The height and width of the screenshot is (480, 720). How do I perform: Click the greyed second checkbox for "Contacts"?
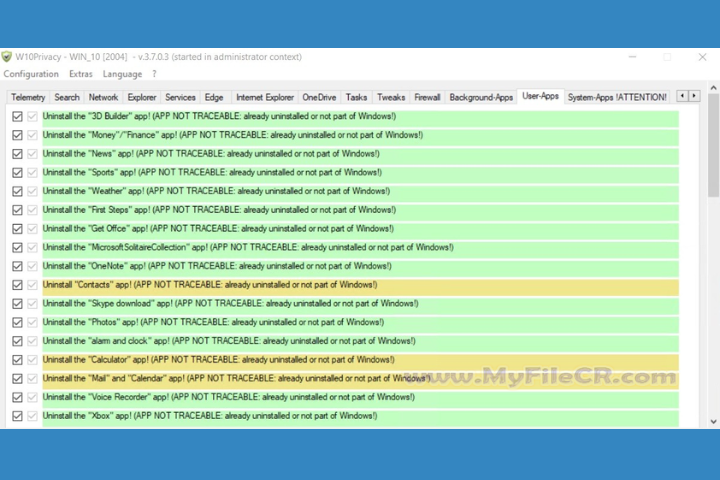pos(32,285)
